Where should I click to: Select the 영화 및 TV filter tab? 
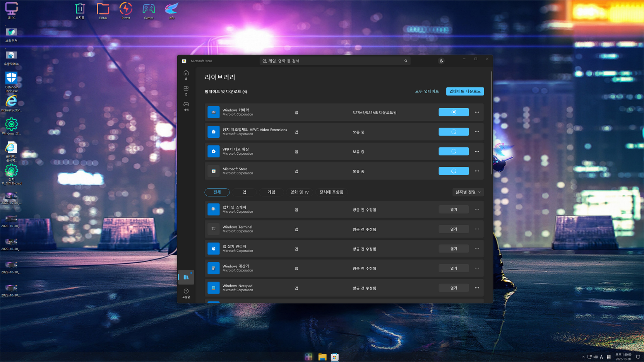(300, 192)
